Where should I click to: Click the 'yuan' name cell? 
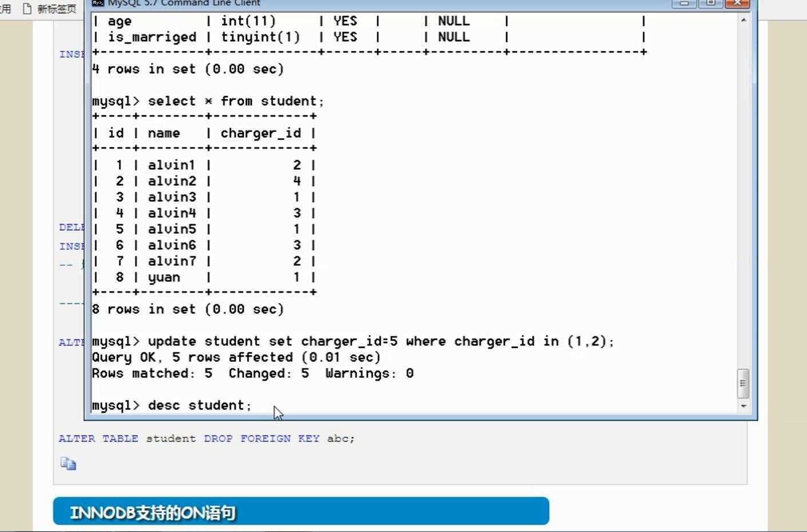(164, 278)
